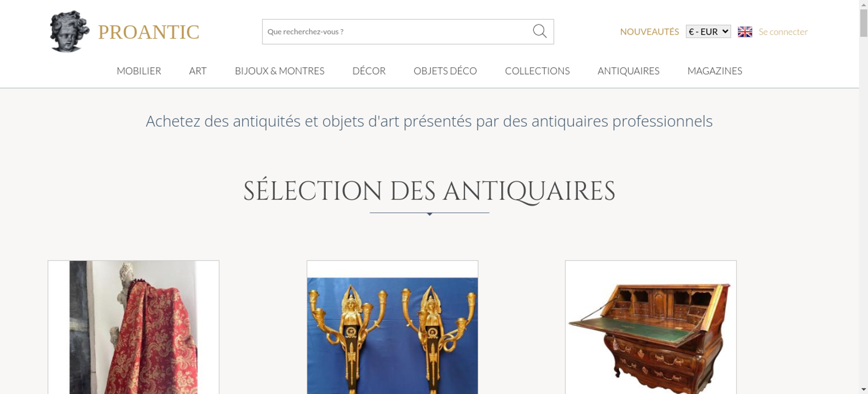Click the scrollbar down arrow
This screenshot has width=868, height=394.
point(864,389)
